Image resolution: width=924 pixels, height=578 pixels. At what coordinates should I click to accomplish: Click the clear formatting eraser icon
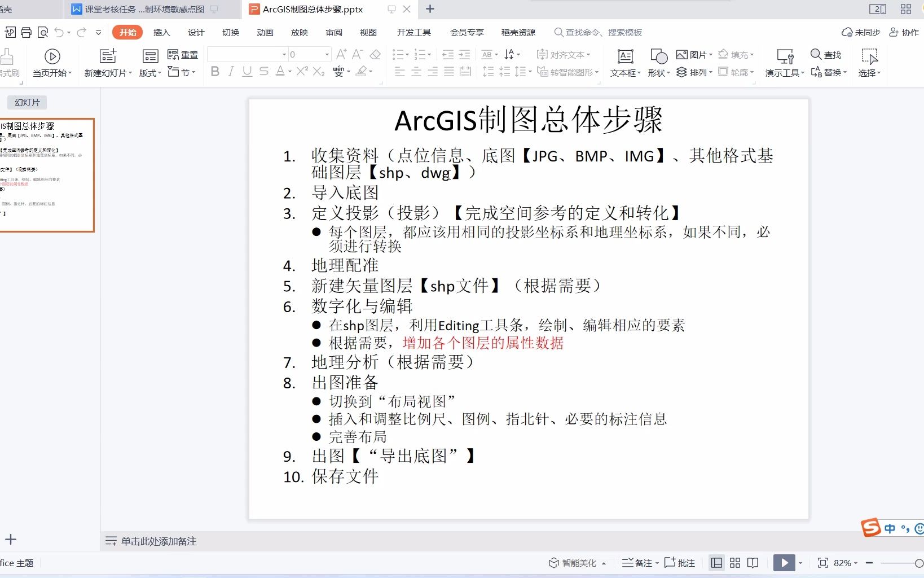point(375,54)
